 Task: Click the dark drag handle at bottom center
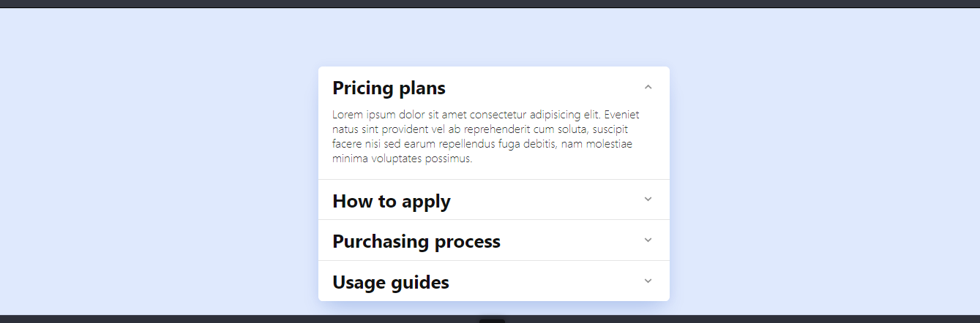coord(492,321)
